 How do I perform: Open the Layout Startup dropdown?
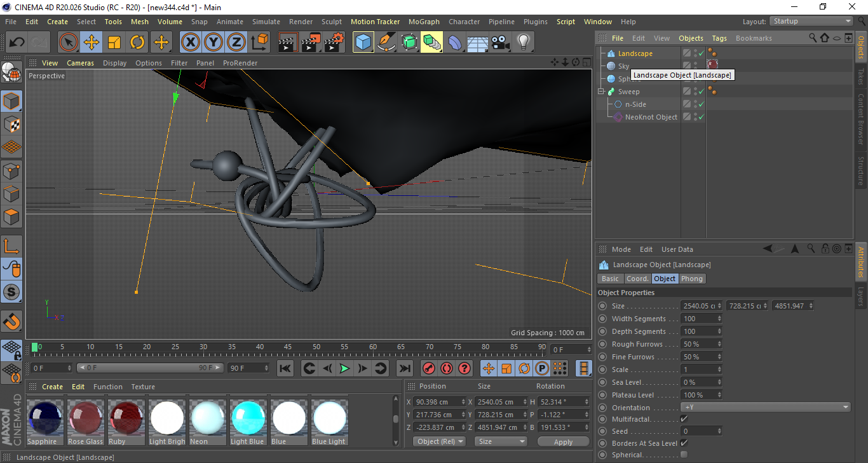tap(811, 22)
